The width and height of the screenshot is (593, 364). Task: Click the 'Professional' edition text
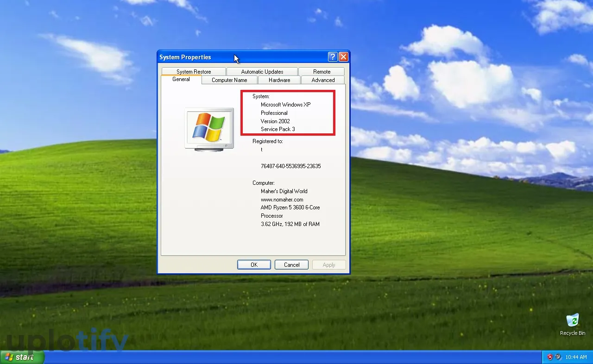pos(274,113)
